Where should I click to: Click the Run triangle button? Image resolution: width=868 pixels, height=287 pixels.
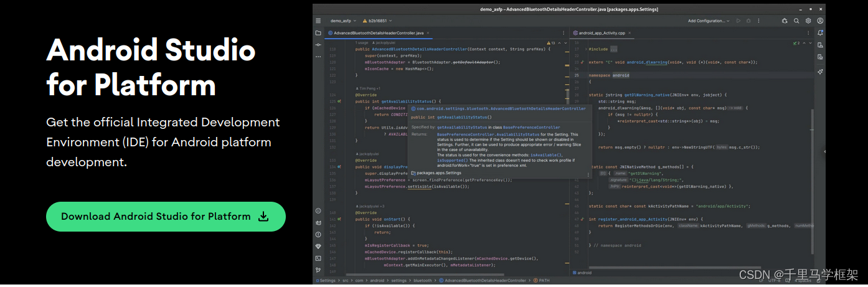coord(738,21)
